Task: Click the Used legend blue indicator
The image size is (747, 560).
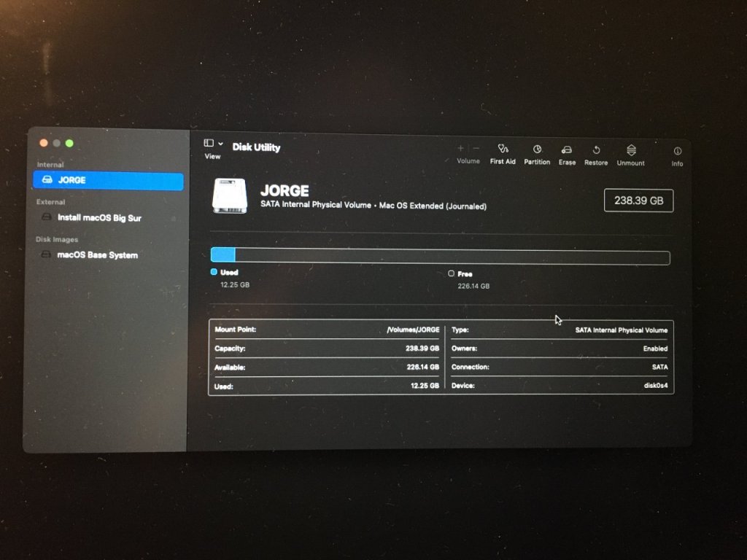Action: [214, 272]
